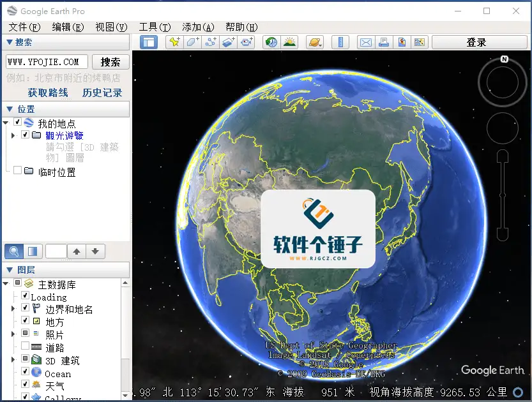Click the magnifier search-places button in the Places panel
Screen dimensions: 532x402
coord(14,251)
